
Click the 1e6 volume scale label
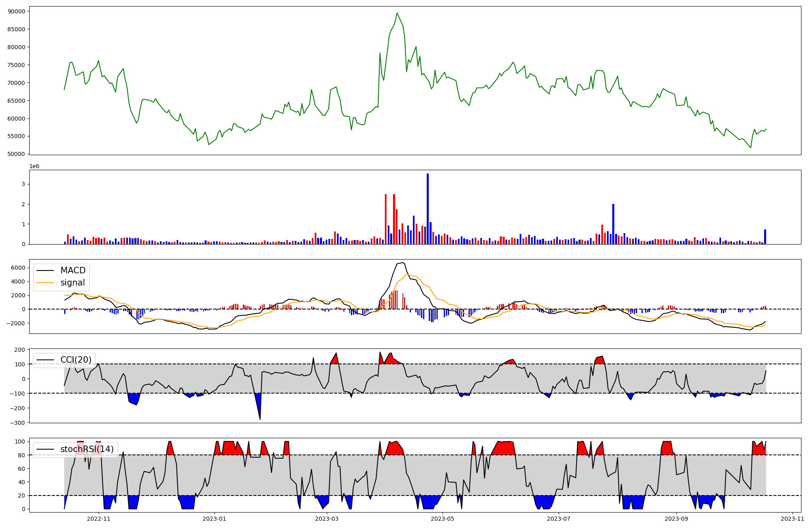coord(34,166)
